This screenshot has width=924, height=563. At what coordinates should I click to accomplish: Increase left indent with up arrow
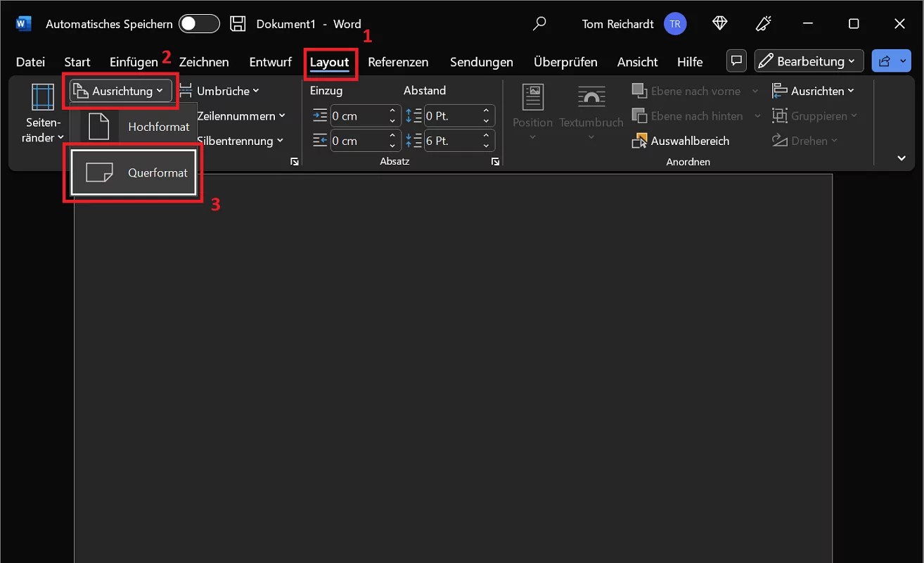[392, 111]
